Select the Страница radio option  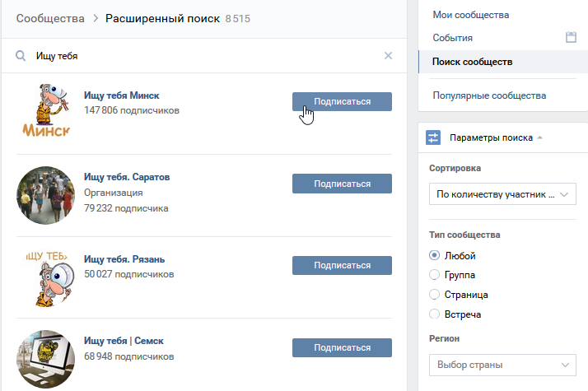click(x=435, y=295)
